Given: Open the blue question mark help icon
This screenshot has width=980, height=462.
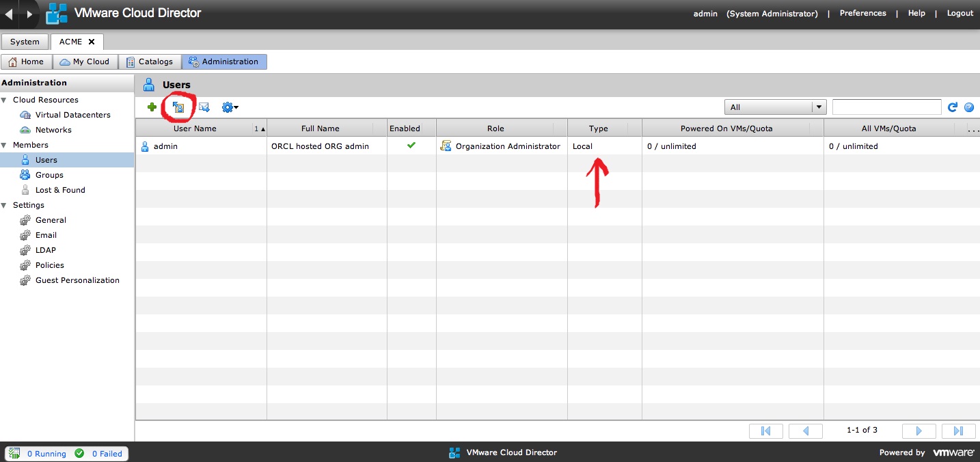Looking at the screenshot, I should (968, 107).
